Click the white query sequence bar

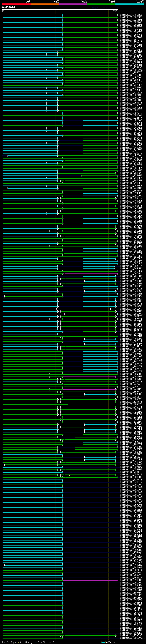click(60, 10)
